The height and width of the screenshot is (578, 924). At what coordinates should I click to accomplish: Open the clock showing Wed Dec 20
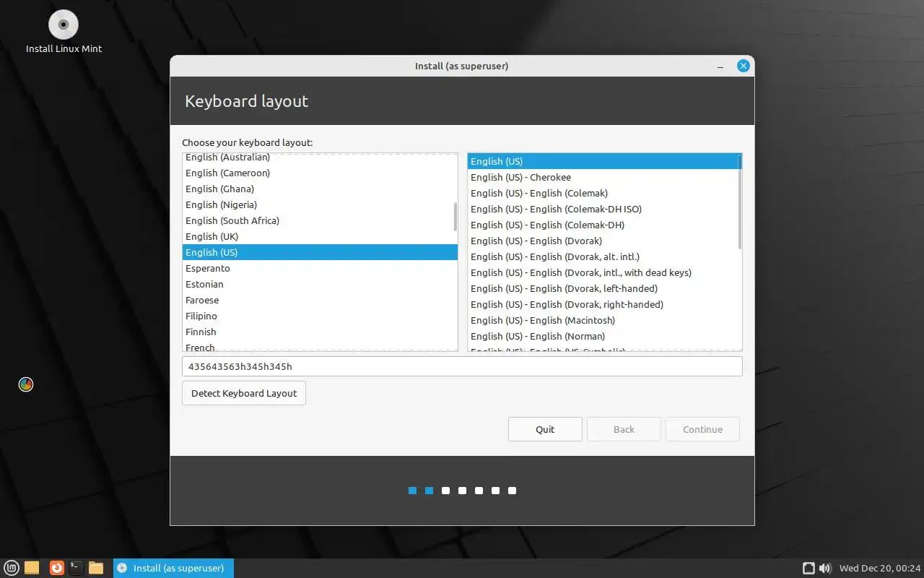pyautogui.click(x=880, y=569)
